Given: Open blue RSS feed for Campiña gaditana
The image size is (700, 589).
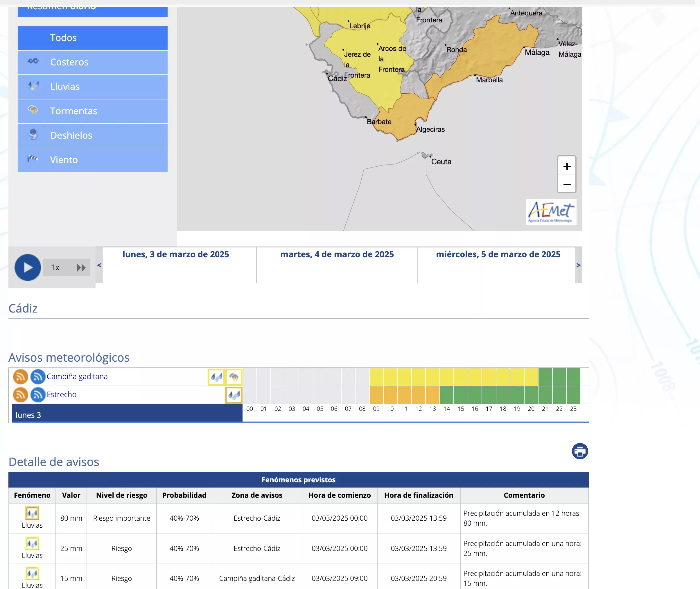Looking at the screenshot, I should (x=38, y=377).
